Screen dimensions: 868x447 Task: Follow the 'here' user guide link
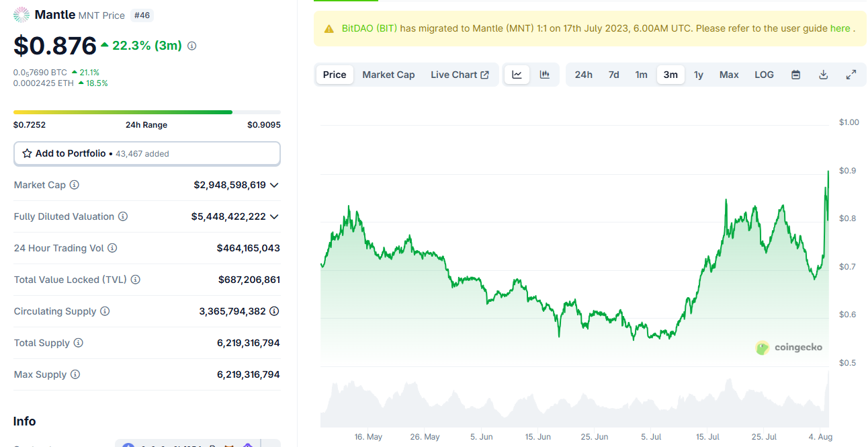coord(840,29)
